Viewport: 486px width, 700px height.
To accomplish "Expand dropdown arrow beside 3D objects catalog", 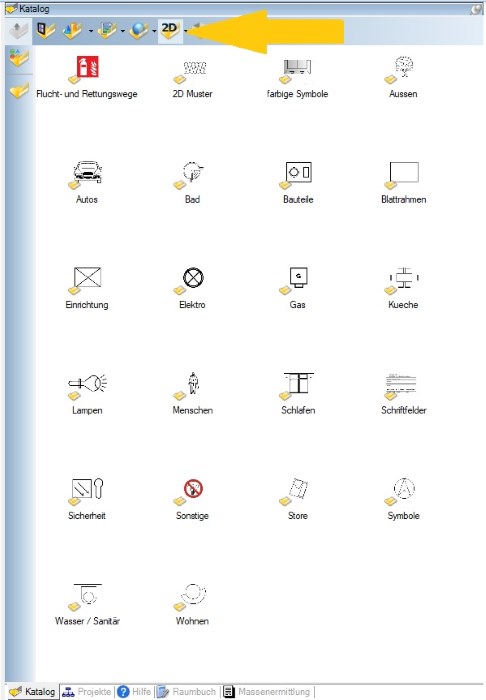I will point(91,31).
